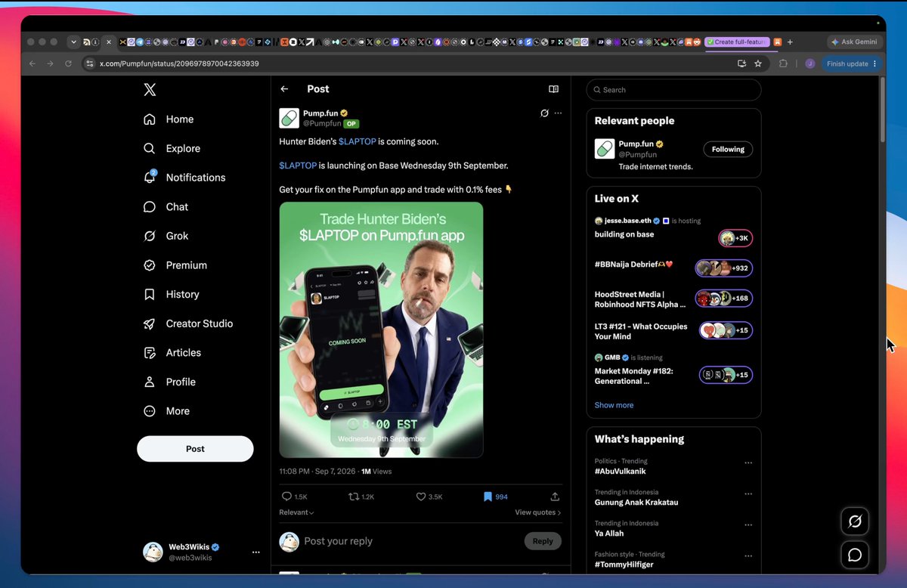Go to the Explore page

point(172,148)
